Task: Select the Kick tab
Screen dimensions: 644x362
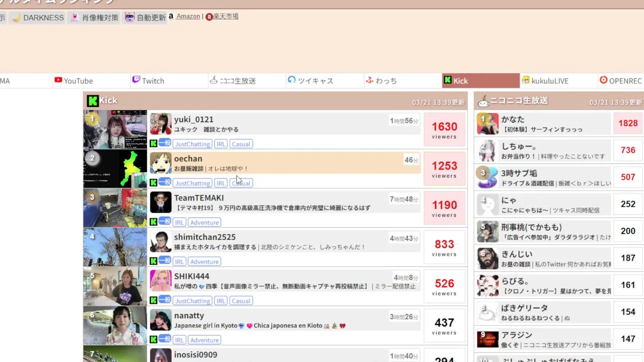Action: click(x=480, y=80)
